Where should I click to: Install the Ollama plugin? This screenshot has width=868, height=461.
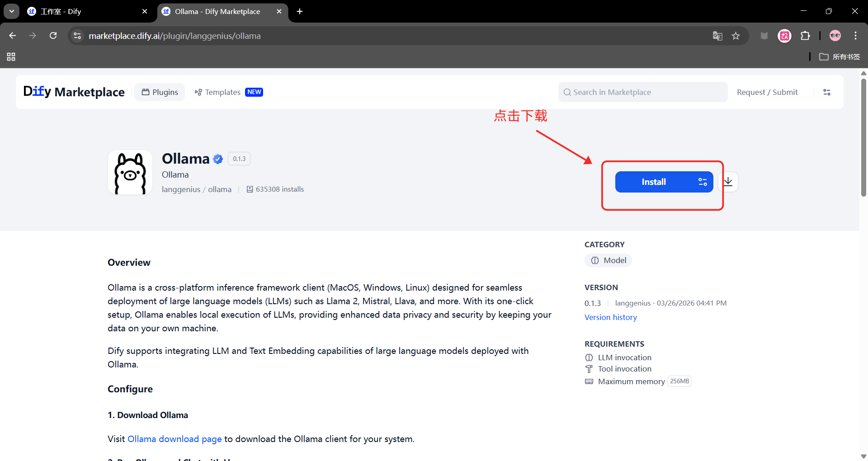(x=664, y=182)
